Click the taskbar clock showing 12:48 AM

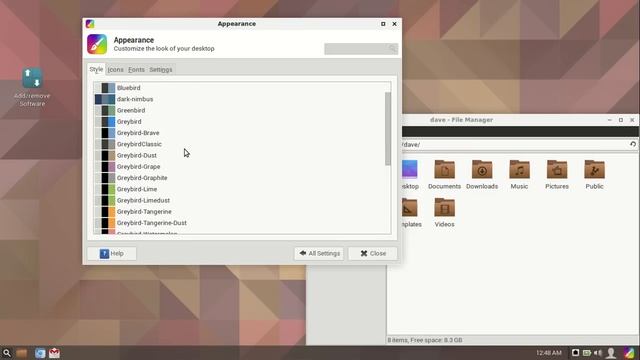[549, 353]
